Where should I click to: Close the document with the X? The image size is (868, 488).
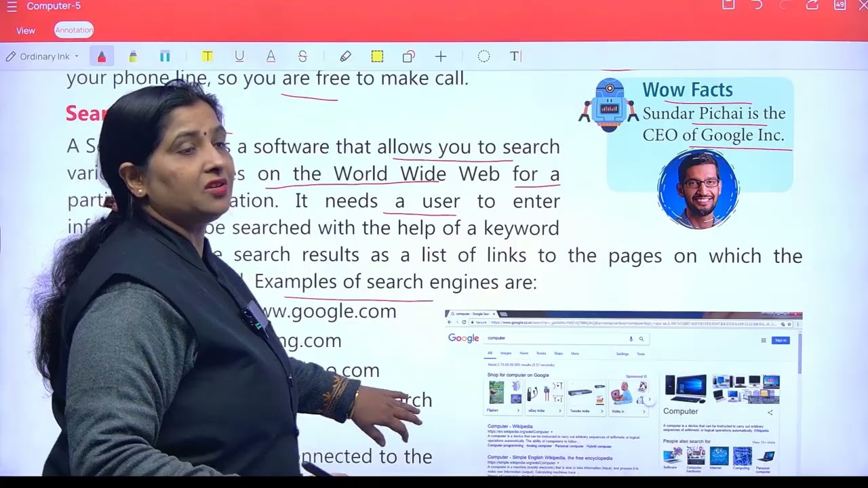(863, 5)
